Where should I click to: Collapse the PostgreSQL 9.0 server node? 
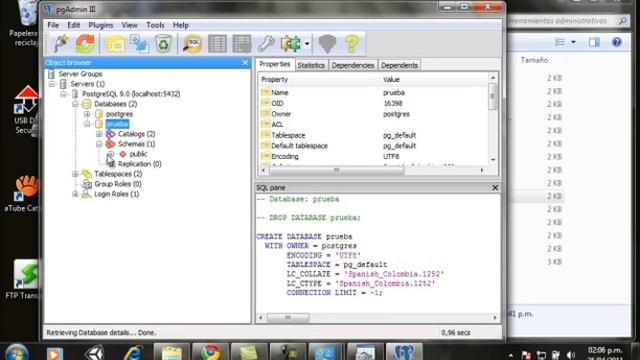(64, 94)
